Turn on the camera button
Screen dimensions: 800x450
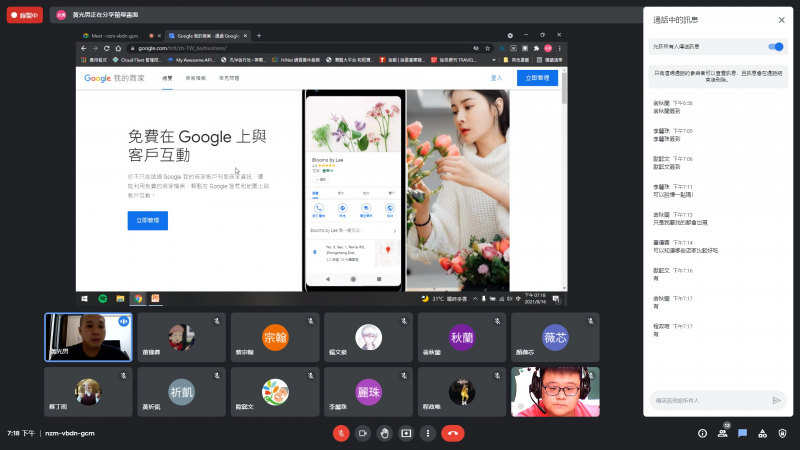pyautogui.click(x=363, y=433)
